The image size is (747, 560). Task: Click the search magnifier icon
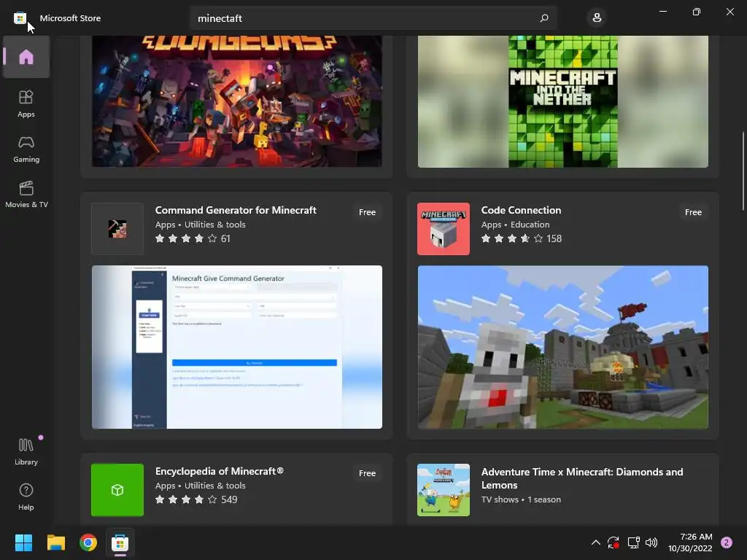pyautogui.click(x=544, y=18)
